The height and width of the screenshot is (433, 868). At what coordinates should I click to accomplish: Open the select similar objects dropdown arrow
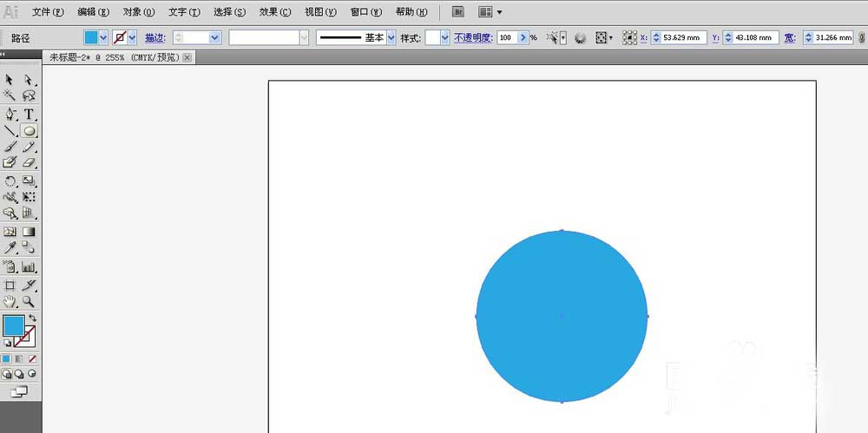tap(563, 37)
